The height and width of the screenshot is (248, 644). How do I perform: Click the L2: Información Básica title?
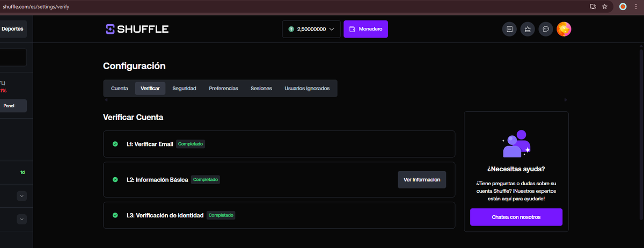click(x=157, y=180)
